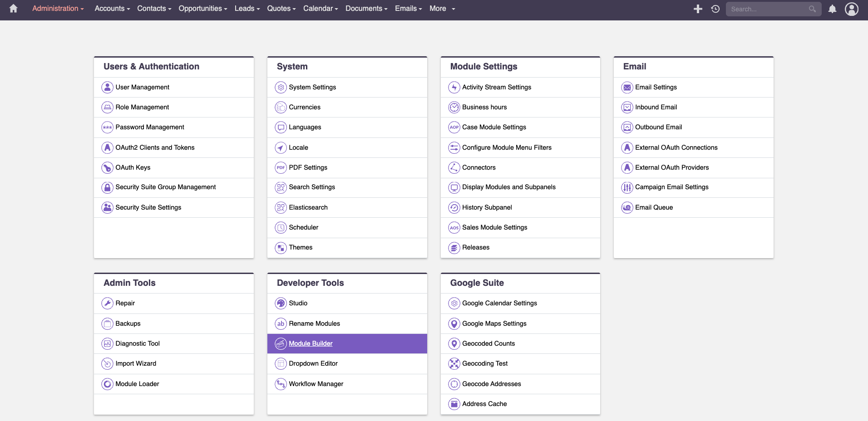Type in the Search field

click(767, 9)
